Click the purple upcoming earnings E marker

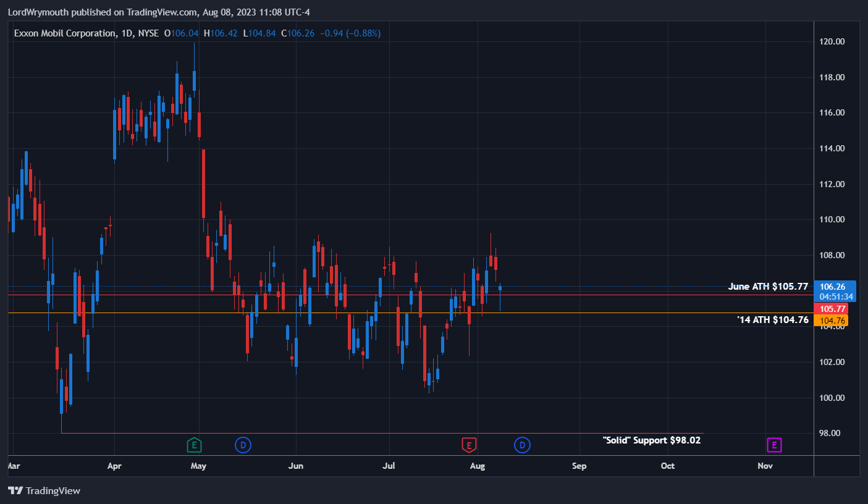pyautogui.click(x=775, y=444)
